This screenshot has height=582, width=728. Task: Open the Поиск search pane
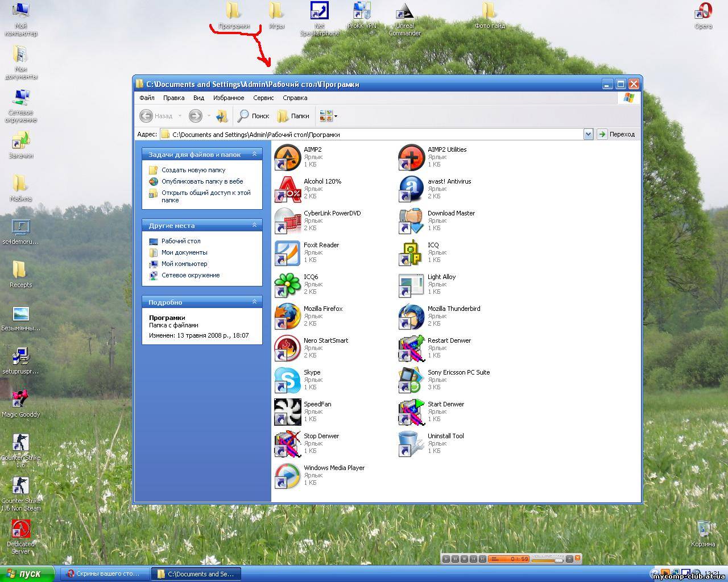point(254,116)
